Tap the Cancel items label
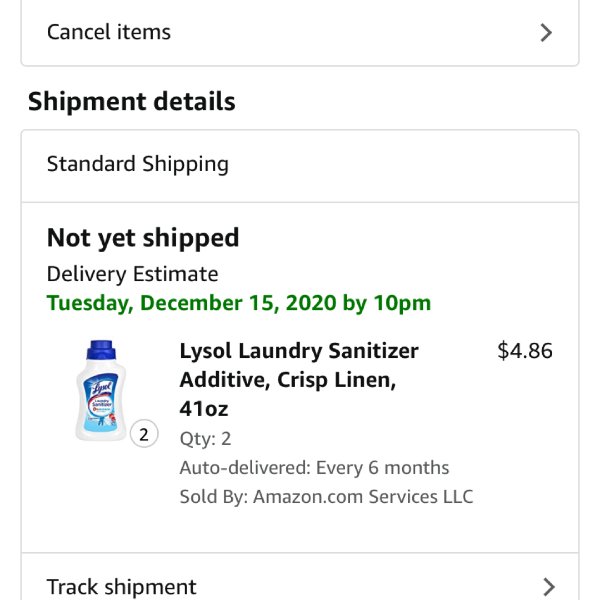Viewport: 600px width, 600px height. 109,32
